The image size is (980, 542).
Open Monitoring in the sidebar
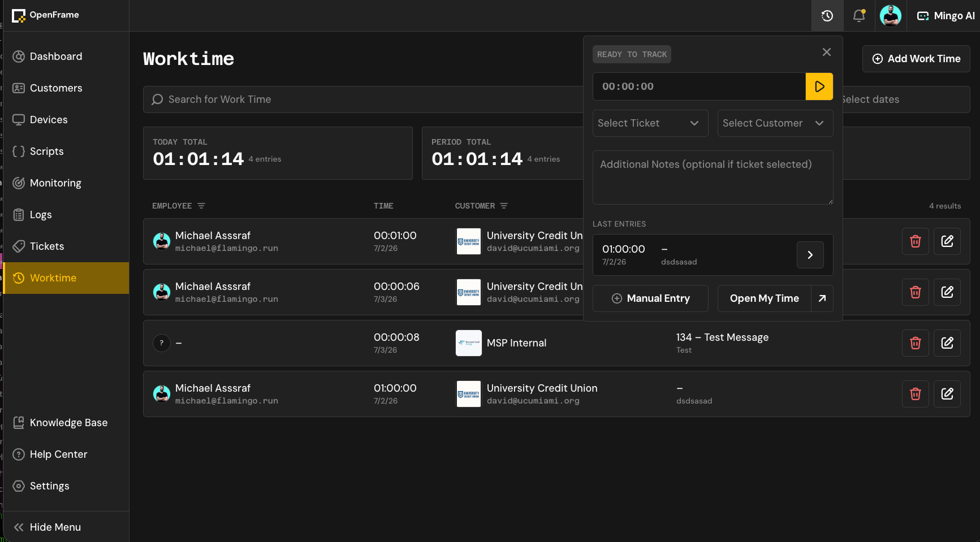click(66, 183)
